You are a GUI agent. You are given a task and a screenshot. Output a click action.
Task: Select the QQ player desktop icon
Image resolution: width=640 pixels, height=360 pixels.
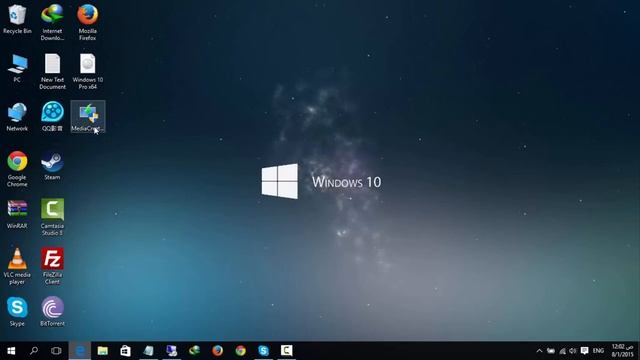[52, 117]
